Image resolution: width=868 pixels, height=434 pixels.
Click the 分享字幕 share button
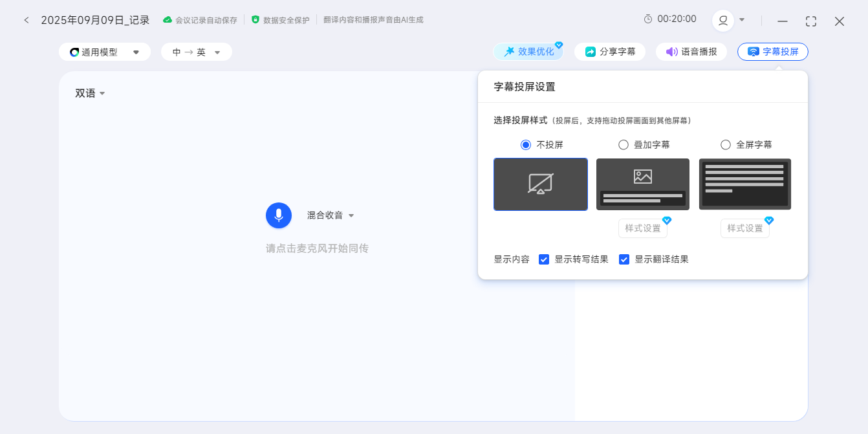[x=610, y=52]
